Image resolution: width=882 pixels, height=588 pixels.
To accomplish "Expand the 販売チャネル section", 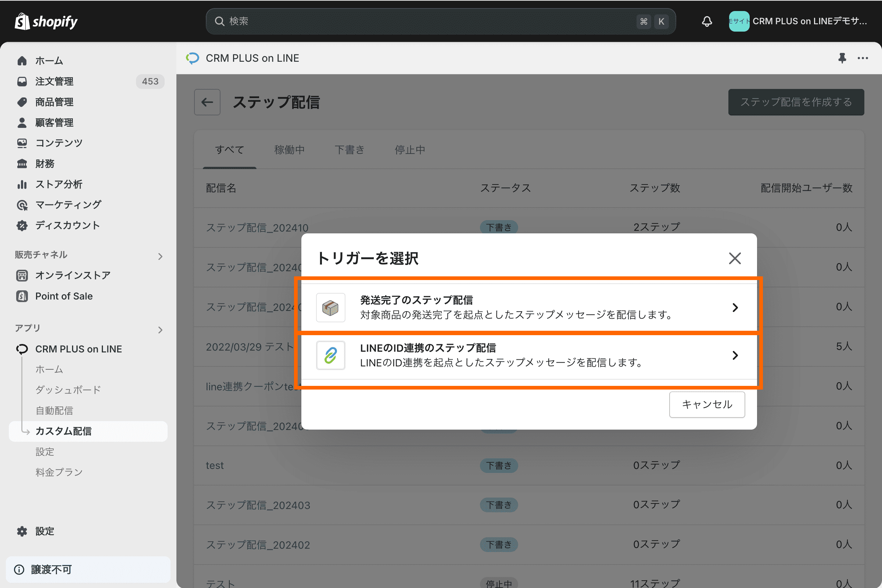I will click(161, 256).
